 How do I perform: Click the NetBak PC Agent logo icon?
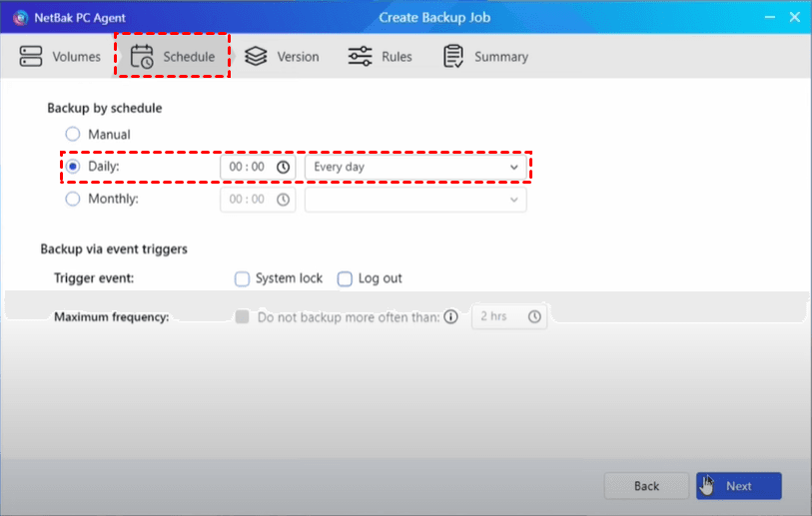pyautogui.click(x=18, y=16)
